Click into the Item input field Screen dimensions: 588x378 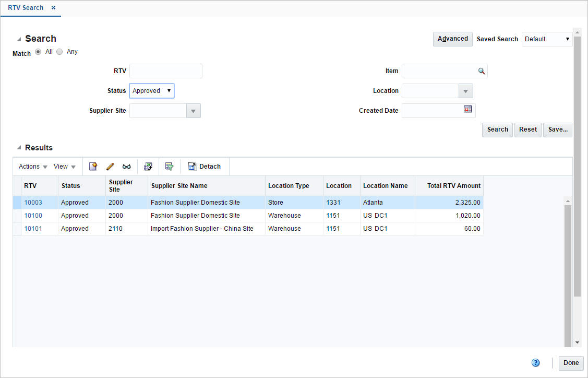tap(439, 71)
